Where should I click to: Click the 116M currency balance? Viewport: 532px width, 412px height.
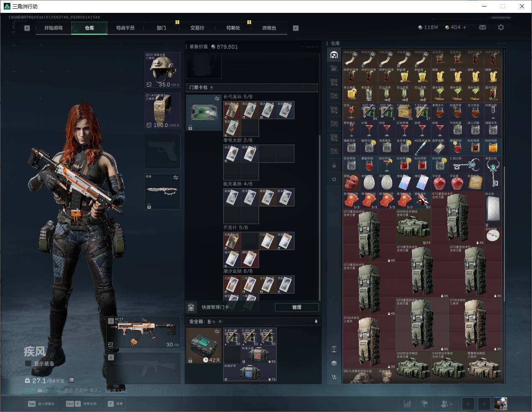[x=428, y=27]
